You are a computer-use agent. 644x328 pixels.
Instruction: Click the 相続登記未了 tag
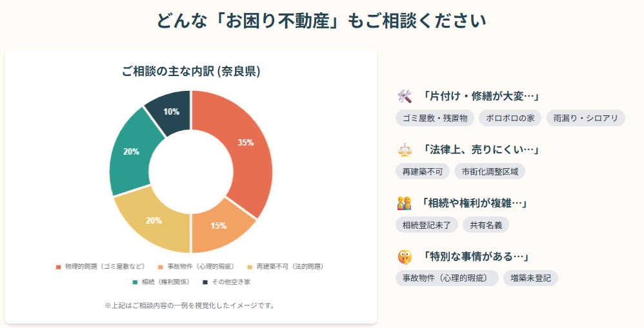[x=427, y=225]
